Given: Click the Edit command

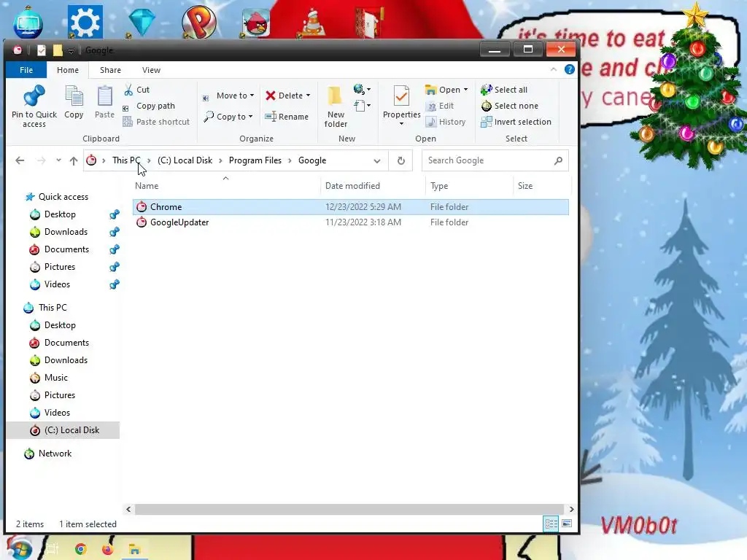Looking at the screenshot, I should (x=441, y=106).
